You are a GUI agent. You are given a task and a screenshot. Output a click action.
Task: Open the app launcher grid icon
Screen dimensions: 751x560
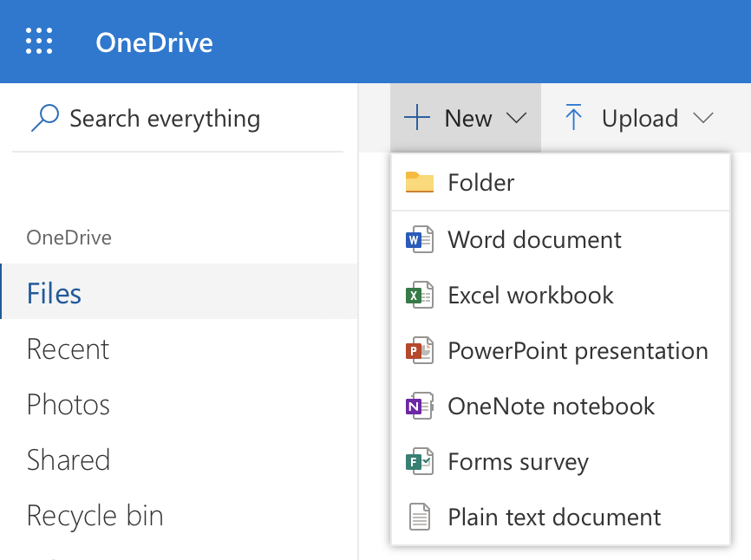pyautogui.click(x=39, y=41)
